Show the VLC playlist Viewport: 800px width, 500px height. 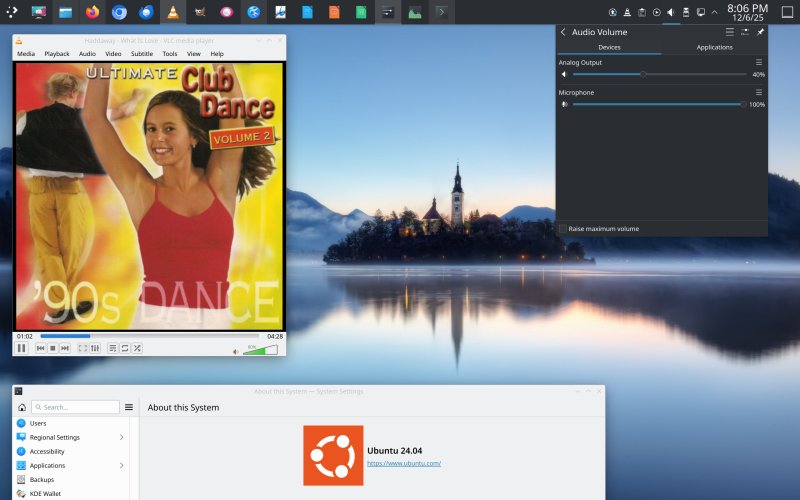pyautogui.click(x=112, y=348)
